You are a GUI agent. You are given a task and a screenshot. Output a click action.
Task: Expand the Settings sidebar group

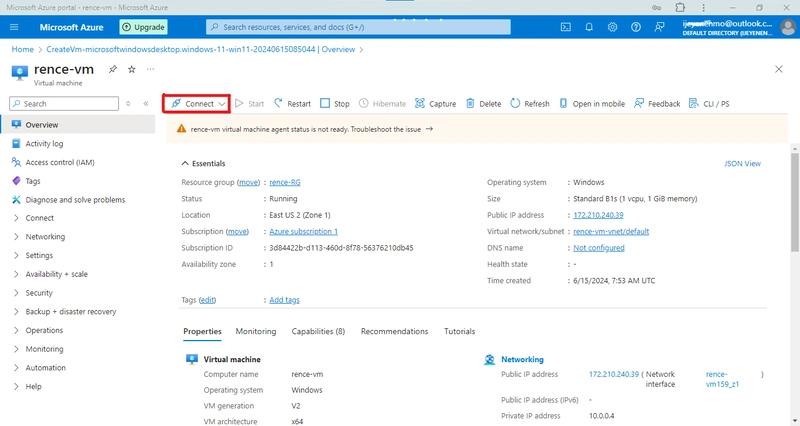(x=39, y=256)
